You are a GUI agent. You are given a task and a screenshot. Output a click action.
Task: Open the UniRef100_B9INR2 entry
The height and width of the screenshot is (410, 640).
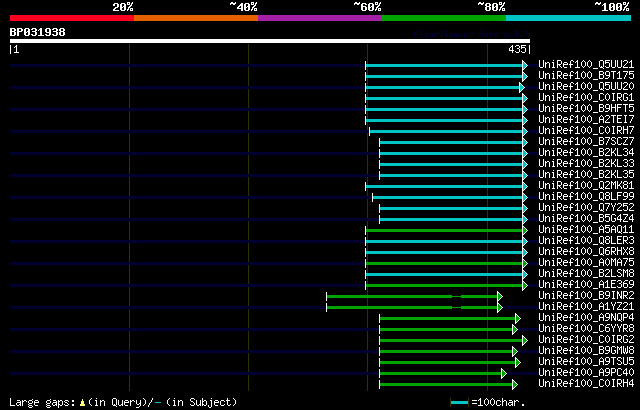(x=586, y=296)
